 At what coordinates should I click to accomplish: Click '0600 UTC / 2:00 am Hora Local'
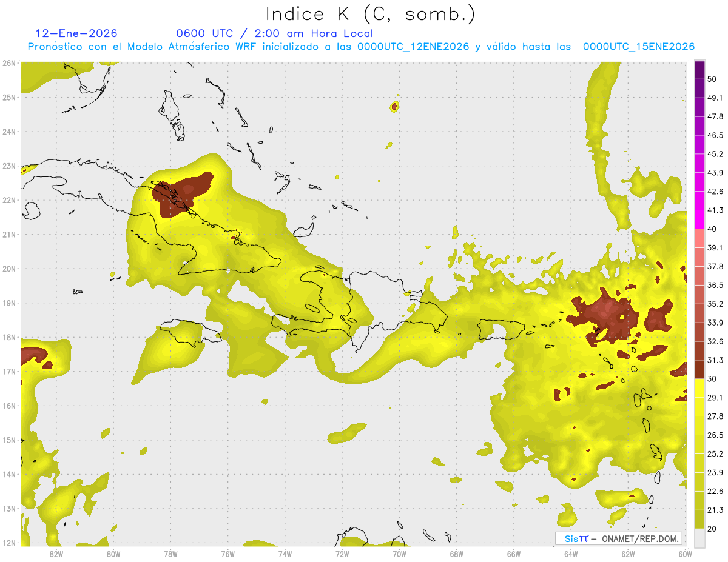pos(274,33)
